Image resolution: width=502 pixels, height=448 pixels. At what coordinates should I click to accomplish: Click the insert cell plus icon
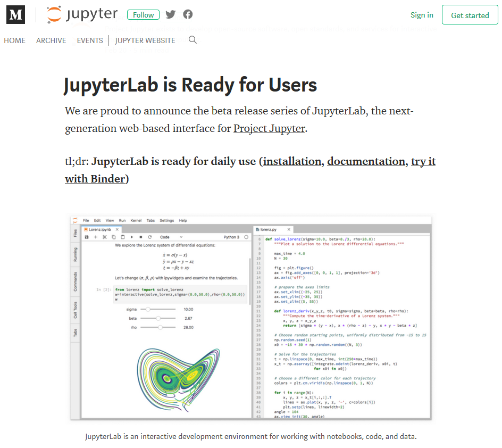point(95,237)
